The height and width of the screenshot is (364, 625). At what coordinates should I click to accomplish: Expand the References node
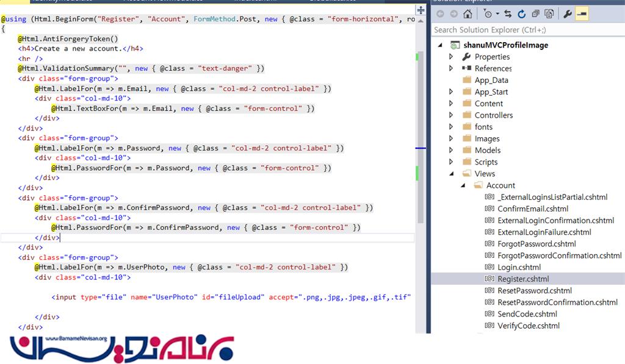[451, 68]
